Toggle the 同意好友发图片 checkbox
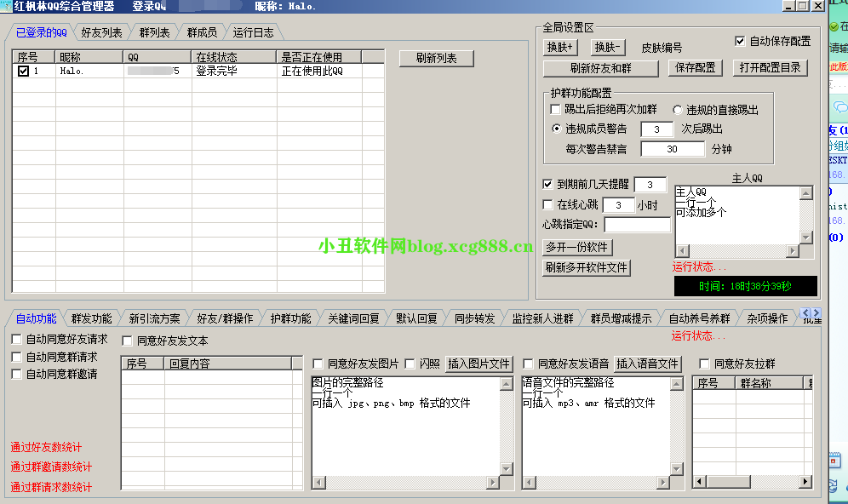 (318, 364)
